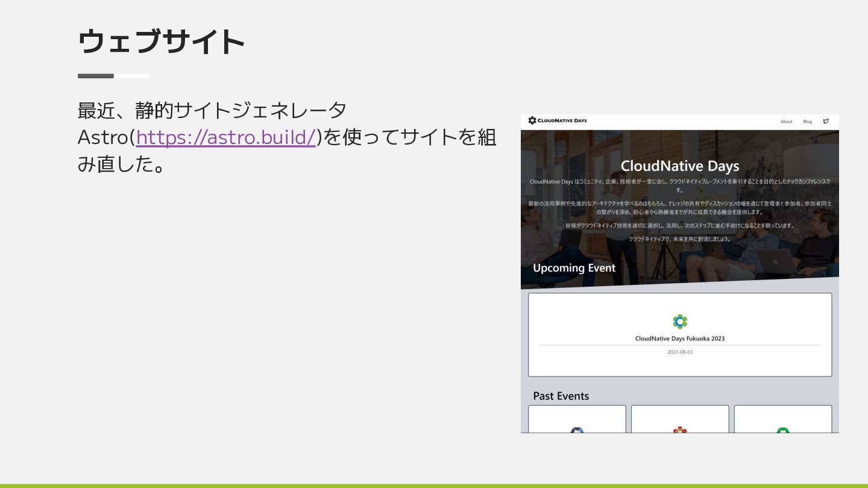The image size is (868, 488).
Task: Select the slide title ウェブサイト
Action: [x=162, y=42]
